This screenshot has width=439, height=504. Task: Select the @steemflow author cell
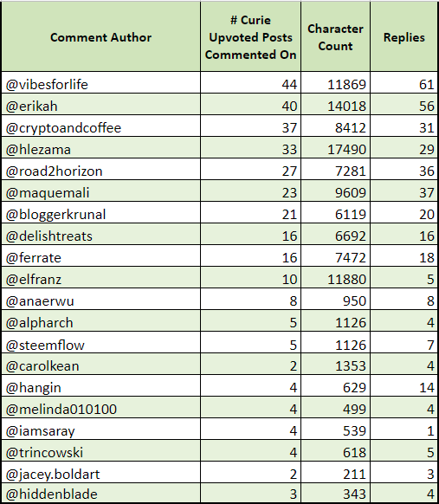pyautogui.click(x=101, y=343)
